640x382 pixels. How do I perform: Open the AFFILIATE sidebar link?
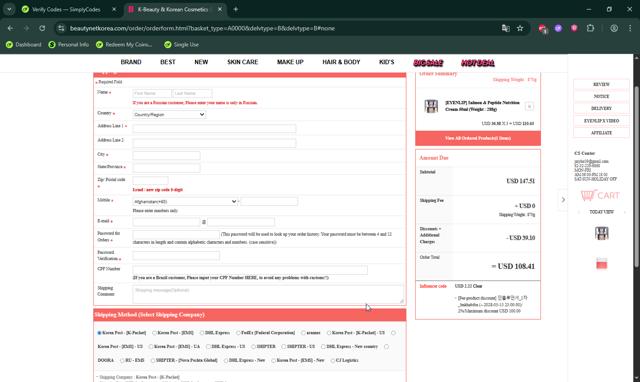[601, 133]
